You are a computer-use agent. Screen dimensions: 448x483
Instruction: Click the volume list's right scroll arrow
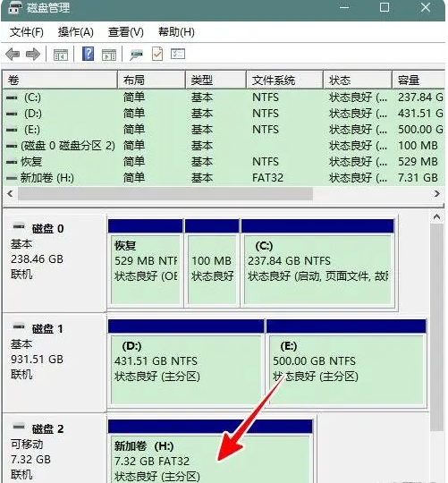pyautogui.click(x=437, y=194)
